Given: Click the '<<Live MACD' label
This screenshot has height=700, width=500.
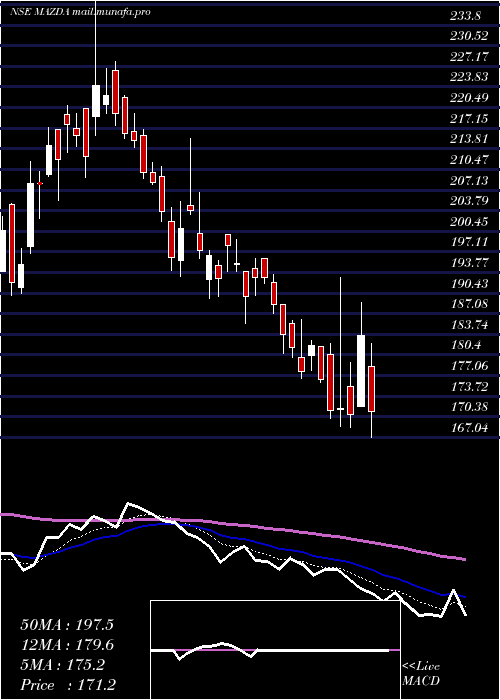Looking at the screenshot, I should 421,674.
